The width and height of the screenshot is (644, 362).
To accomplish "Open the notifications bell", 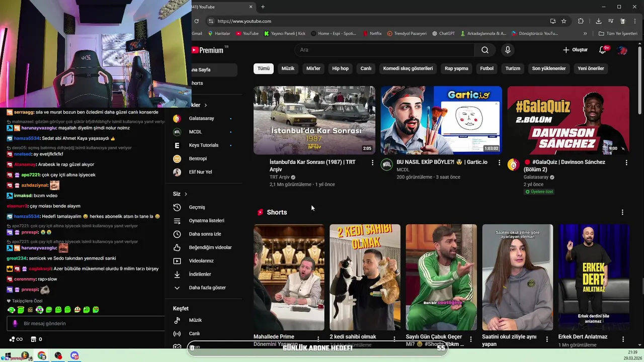I will point(603,50).
